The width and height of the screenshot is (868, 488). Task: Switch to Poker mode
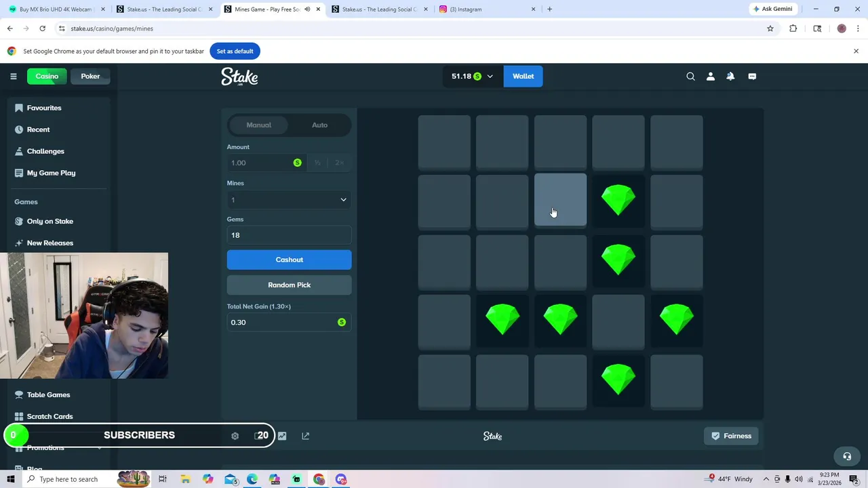click(90, 76)
